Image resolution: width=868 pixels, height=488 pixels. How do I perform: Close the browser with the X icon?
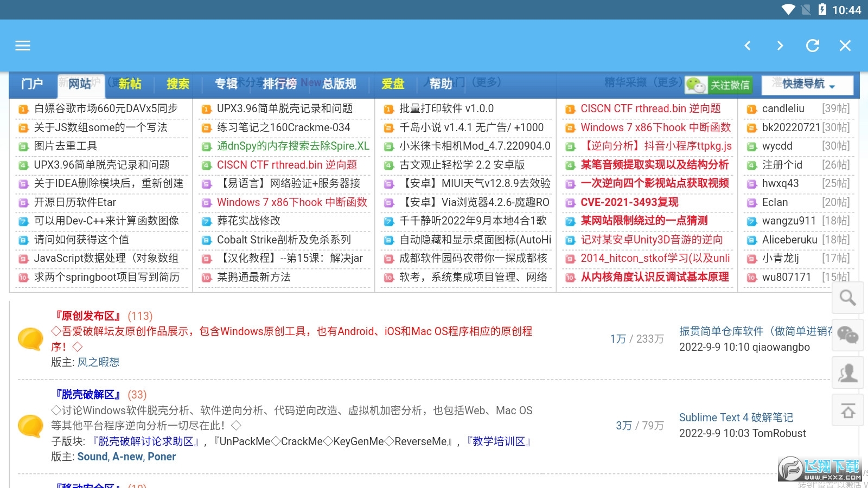[x=845, y=46]
